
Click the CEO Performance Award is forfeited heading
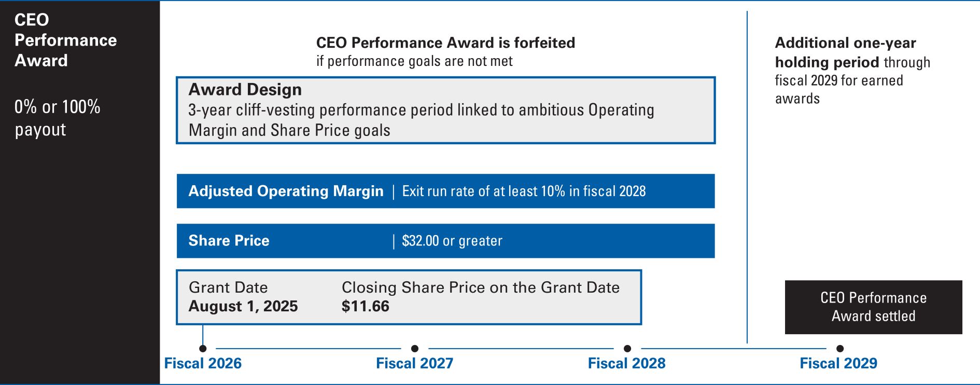(x=446, y=43)
